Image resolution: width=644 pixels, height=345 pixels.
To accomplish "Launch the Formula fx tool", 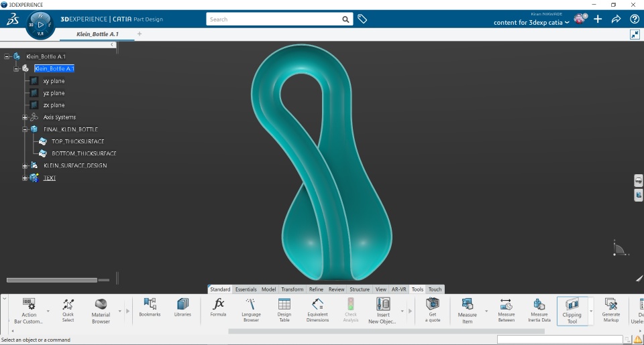I will point(218,307).
